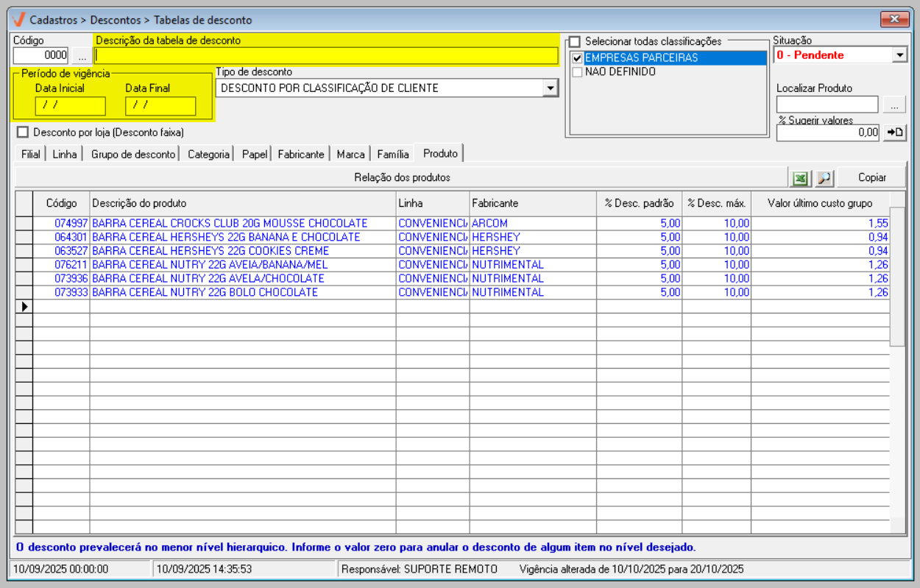Expand the Tipo de desconto dropdown
Viewport: 920px width, 588px height.
coord(550,88)
